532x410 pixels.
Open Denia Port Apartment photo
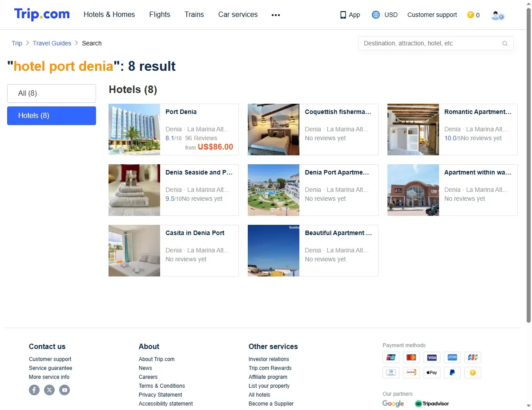coord(274,190)
